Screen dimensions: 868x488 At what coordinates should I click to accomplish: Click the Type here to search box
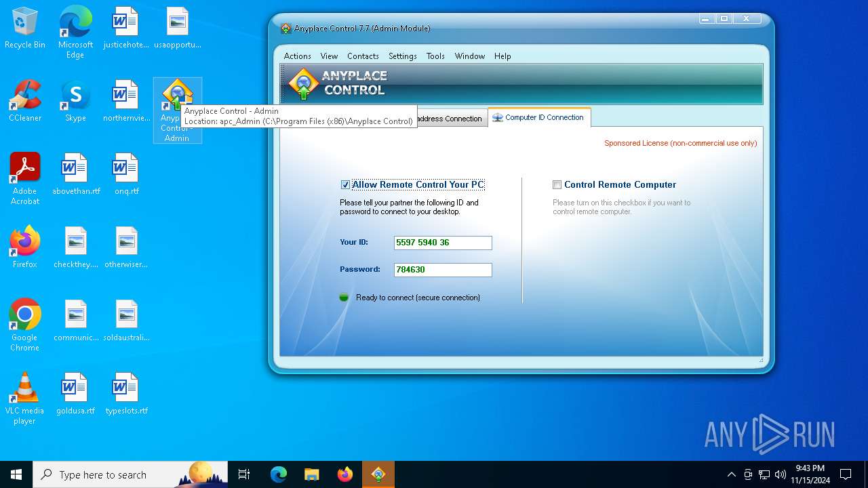pyautogui.click(x=130, y=474)
